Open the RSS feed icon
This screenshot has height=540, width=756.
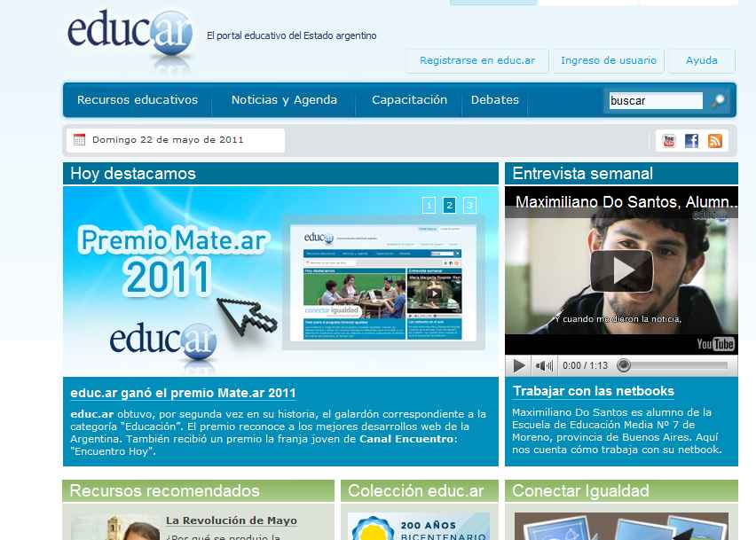pyautogui.click(x=715, y=141)
